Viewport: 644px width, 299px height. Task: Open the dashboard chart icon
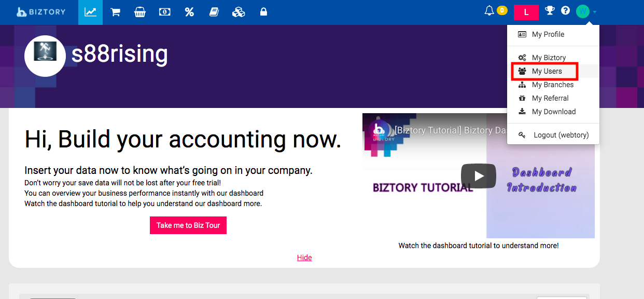90,12
